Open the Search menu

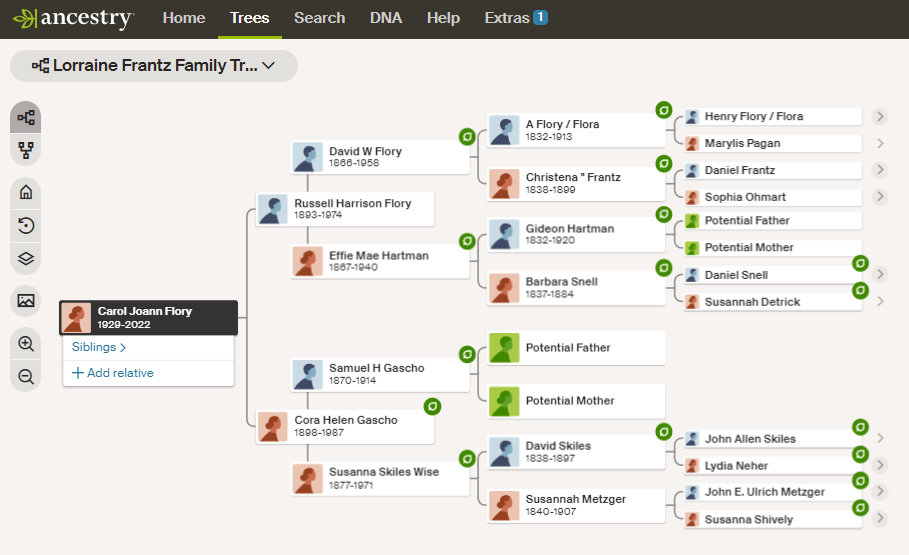tap(319, 18)
